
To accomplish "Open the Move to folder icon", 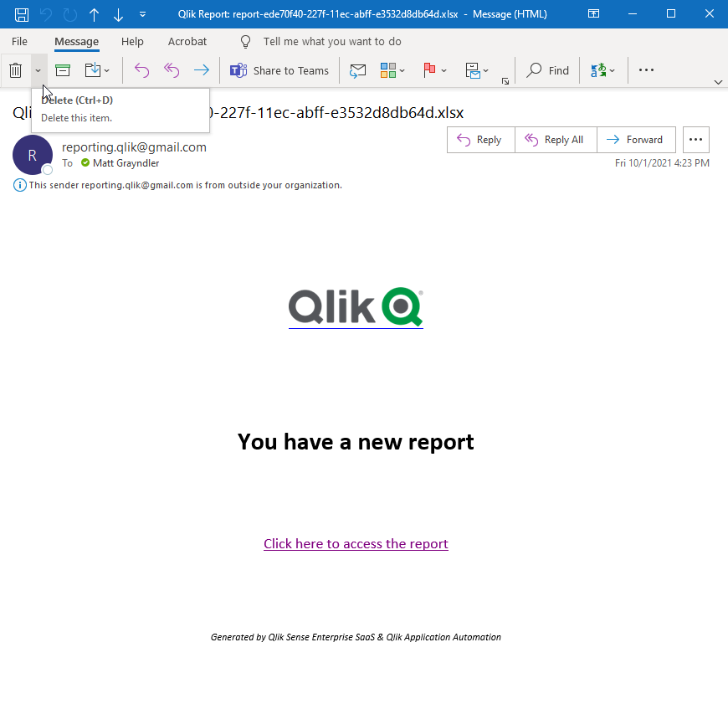I will pyautogui.click(x=92, y=70).
